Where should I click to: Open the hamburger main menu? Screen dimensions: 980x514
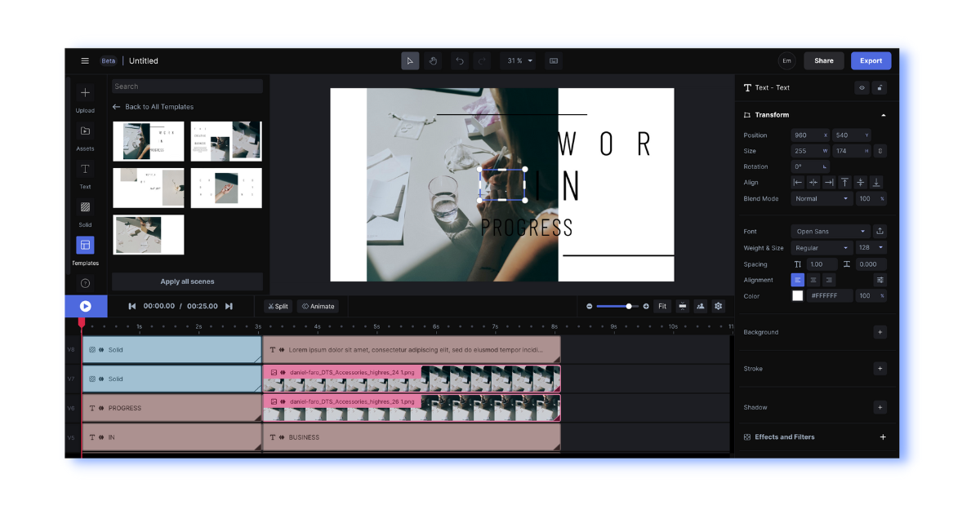click(85, 61)
